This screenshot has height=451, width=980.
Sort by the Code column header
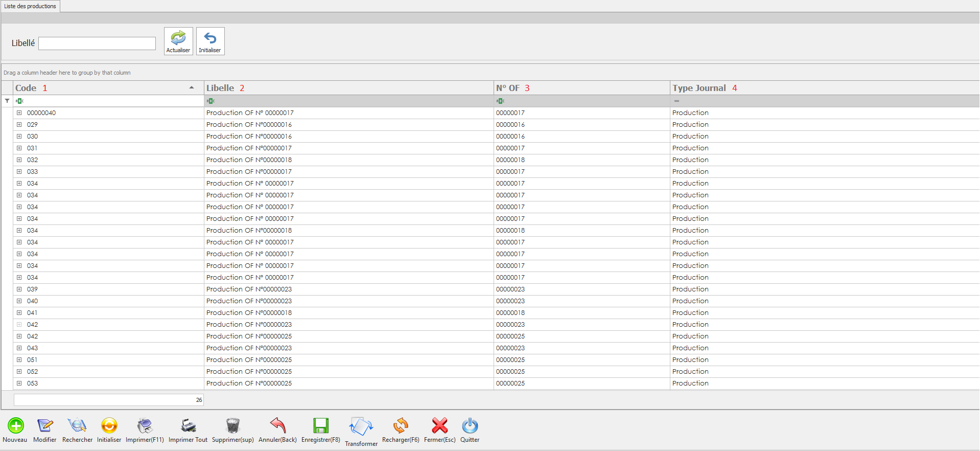pos(102,88)
